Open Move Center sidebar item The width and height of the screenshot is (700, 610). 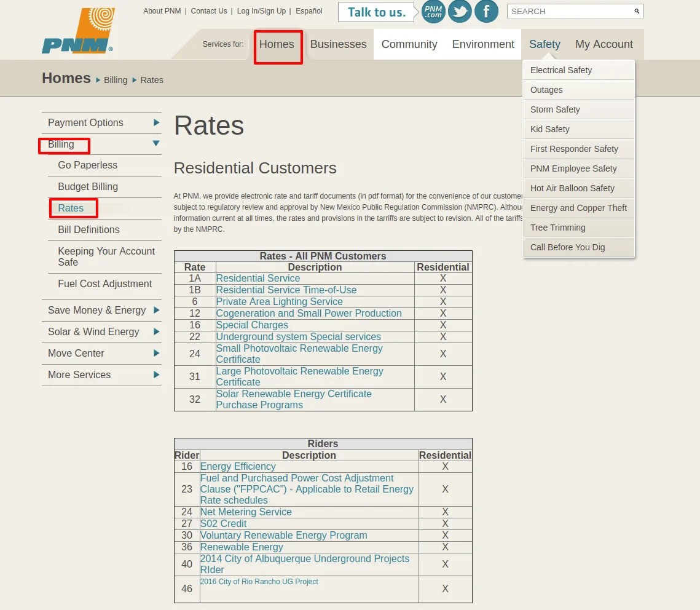point(76,353)
